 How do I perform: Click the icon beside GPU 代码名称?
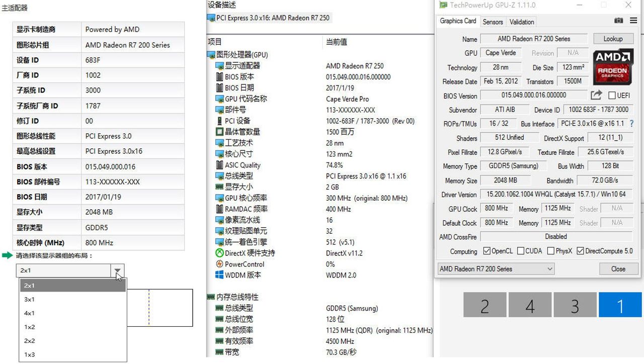pyautogui.click(x=219, y=99)
